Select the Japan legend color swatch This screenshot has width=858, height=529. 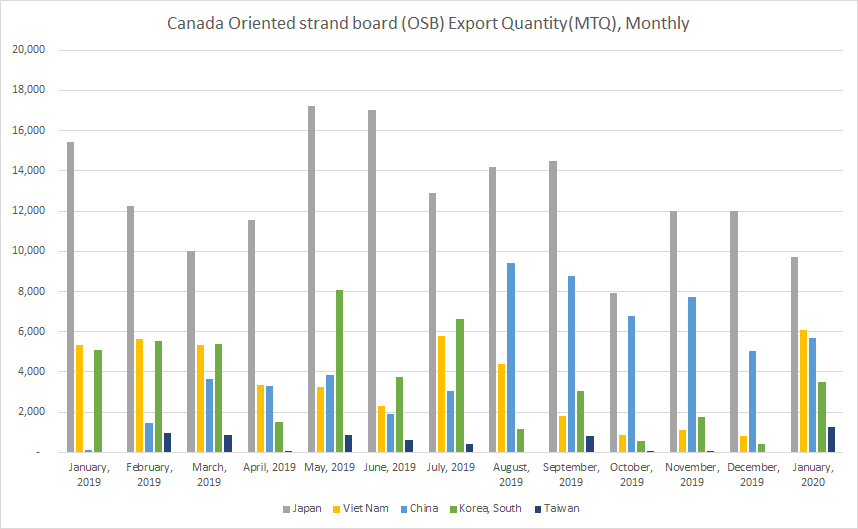(287, 508)
